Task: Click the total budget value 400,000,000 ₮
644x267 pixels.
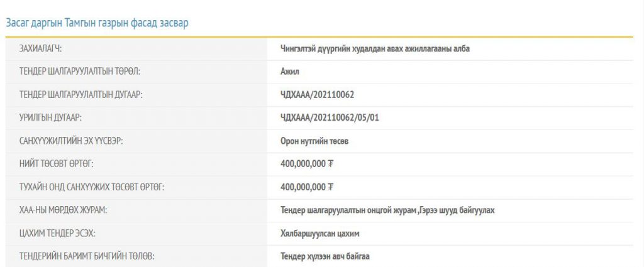Action: coord(307,165)
